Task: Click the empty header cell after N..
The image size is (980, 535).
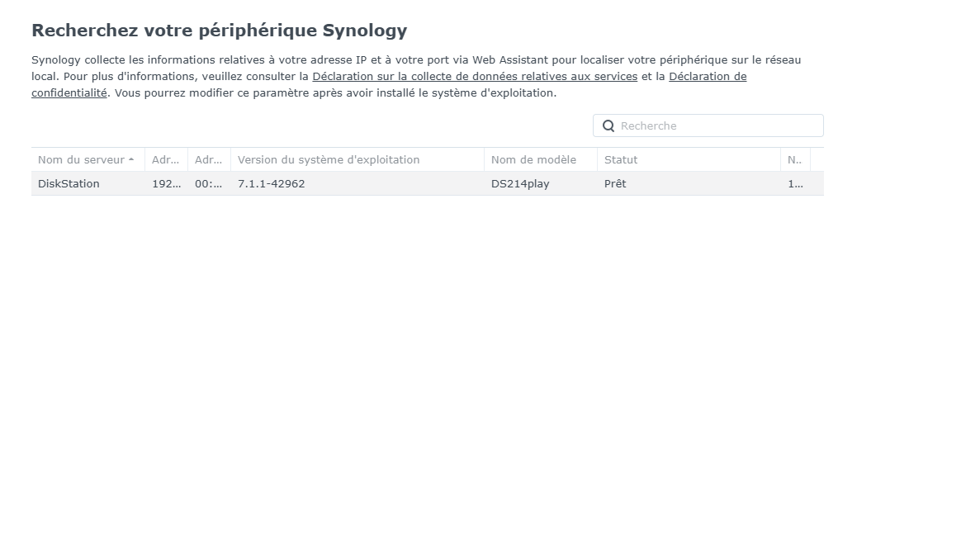Action: [817, 160]
